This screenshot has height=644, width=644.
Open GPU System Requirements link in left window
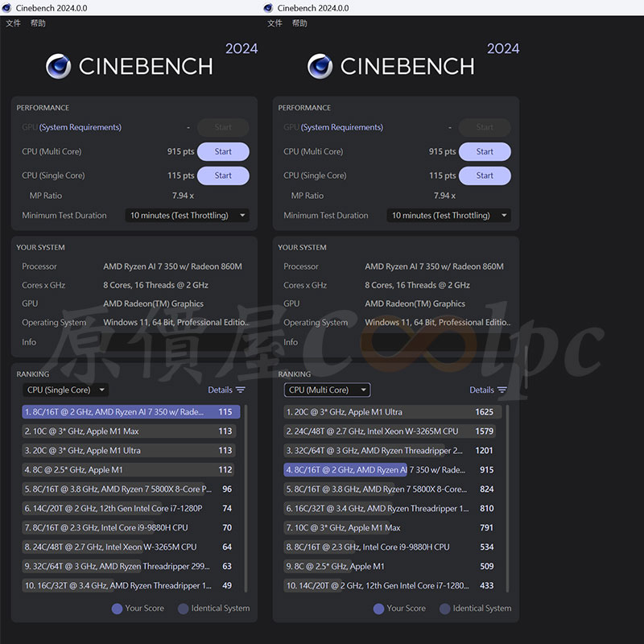80,127
